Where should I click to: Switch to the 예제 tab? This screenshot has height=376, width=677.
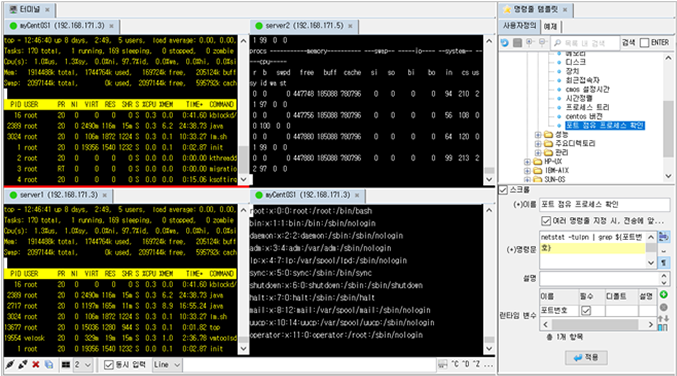click(x=550, y=26)
